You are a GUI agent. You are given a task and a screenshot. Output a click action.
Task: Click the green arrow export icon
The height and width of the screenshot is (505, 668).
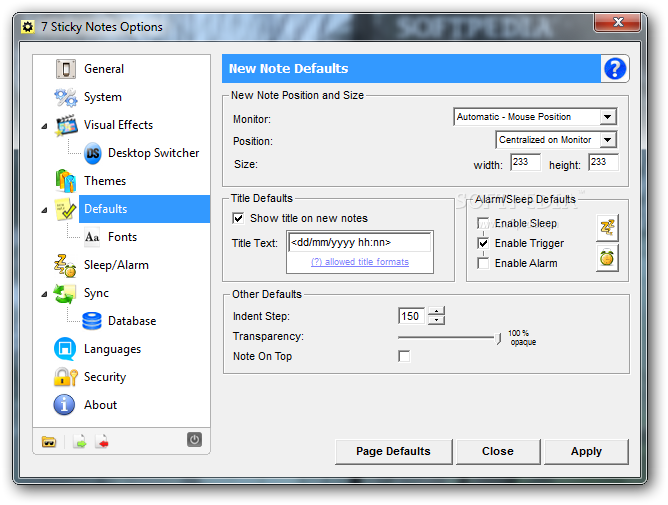80,442
